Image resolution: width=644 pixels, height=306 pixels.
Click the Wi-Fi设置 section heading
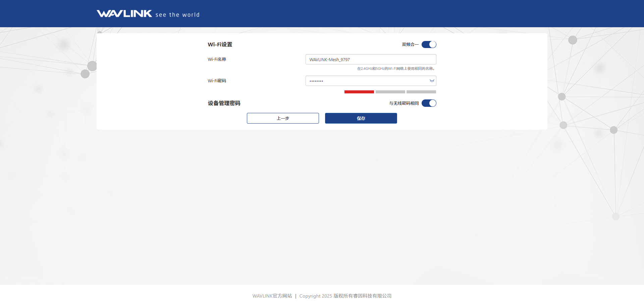pyautogui.click(x=220, y=44)
